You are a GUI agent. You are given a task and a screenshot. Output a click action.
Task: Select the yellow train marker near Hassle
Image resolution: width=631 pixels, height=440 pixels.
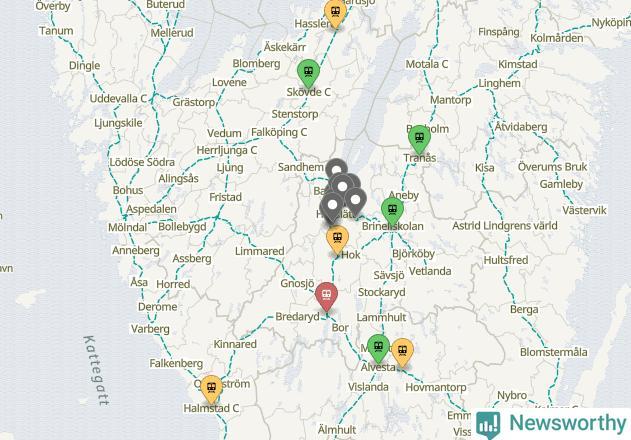point(335,13)
